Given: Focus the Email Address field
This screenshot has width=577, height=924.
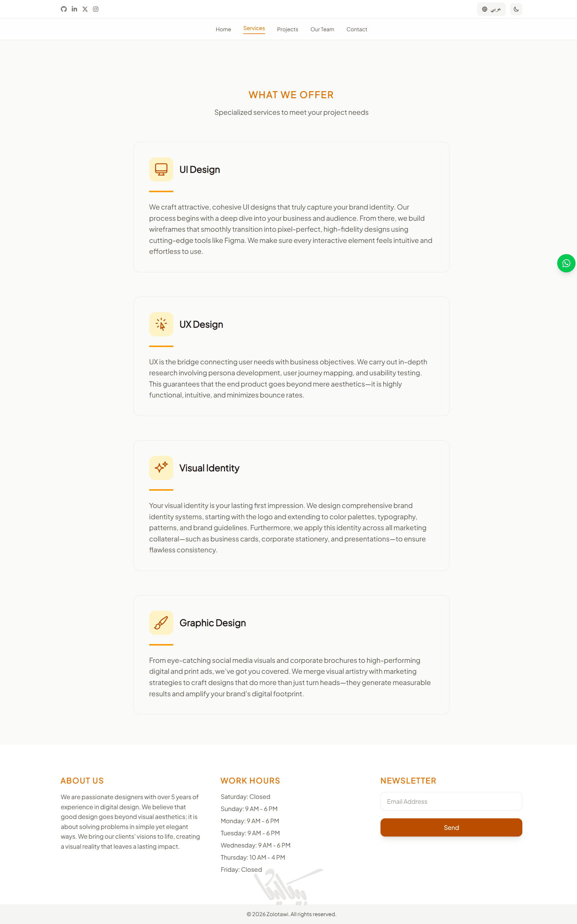Looking at the screenshot, I should (x=451, y=801).
